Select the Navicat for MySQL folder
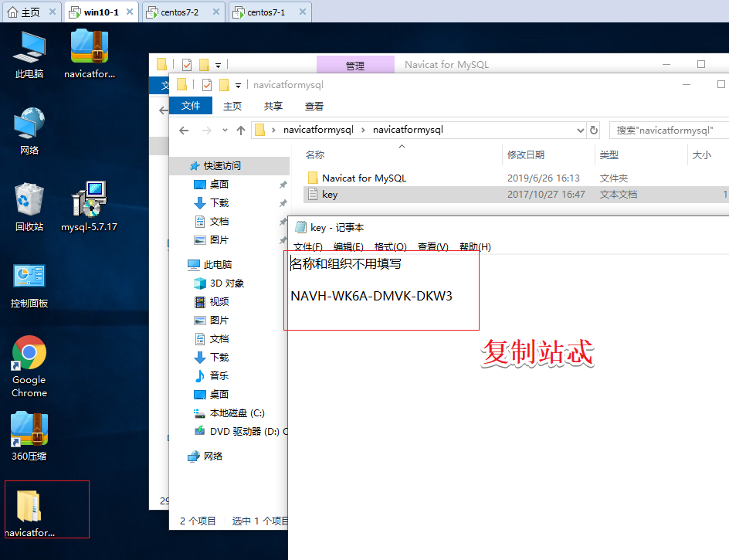The image size is (729, 560). (x=364, y=178)
